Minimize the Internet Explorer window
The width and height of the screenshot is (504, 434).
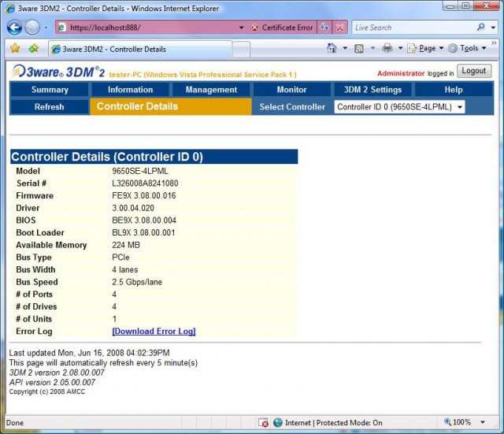450,6
